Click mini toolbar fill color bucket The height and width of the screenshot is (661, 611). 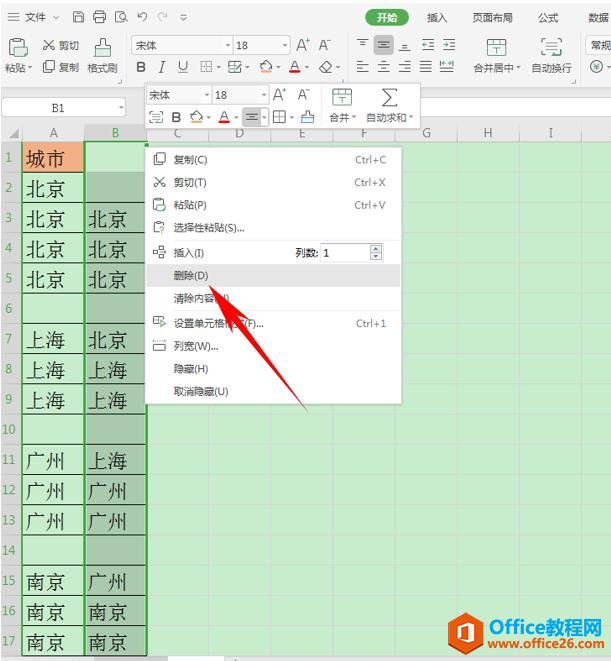(x=196, y=117)
